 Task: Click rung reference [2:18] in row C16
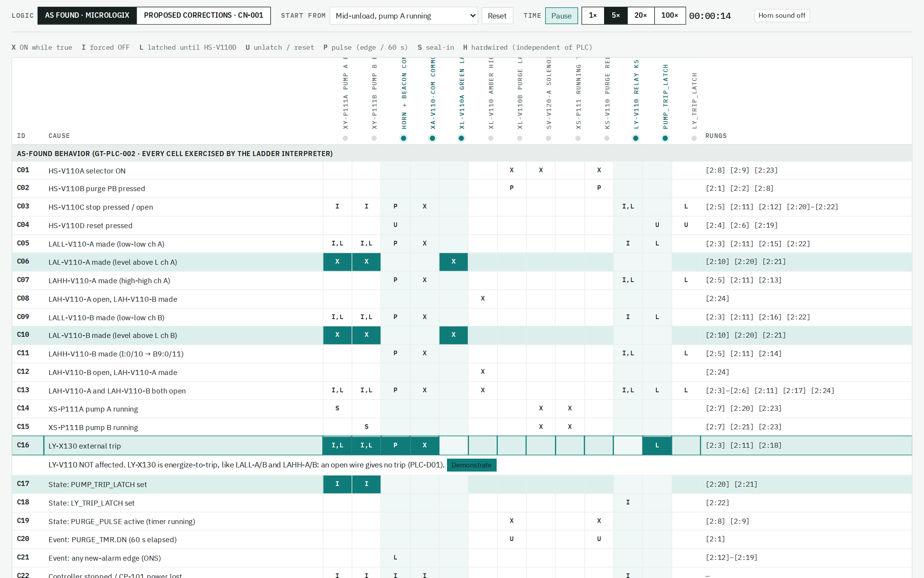(x=770, y=445)
